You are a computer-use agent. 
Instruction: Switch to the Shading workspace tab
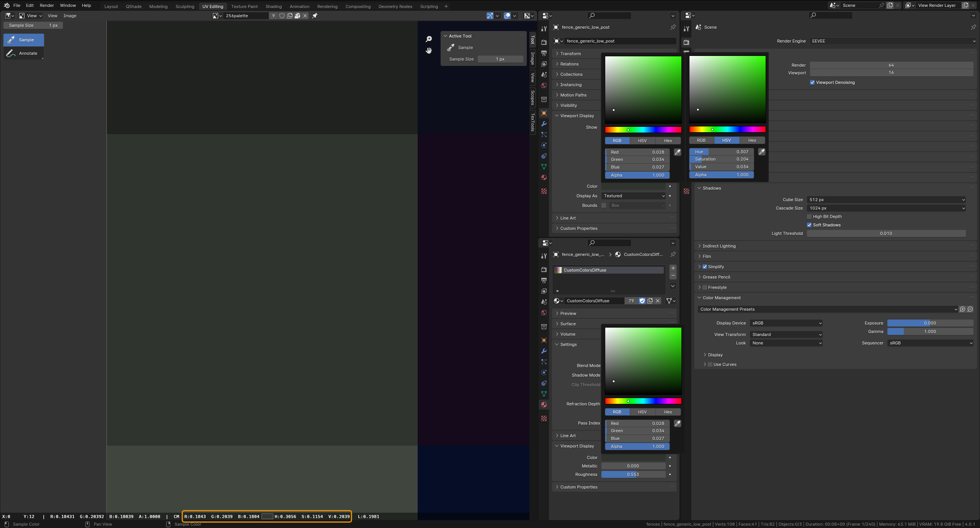pyautogui.click(x=273, y=7)
